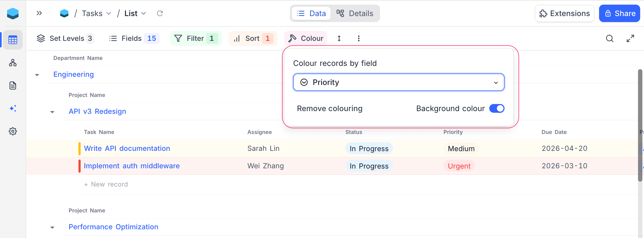Expand view to fullscreen with arrows icon

630,38
